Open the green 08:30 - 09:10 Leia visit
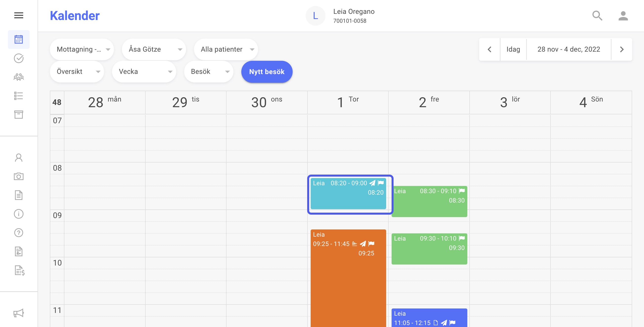 pos(429,201)
